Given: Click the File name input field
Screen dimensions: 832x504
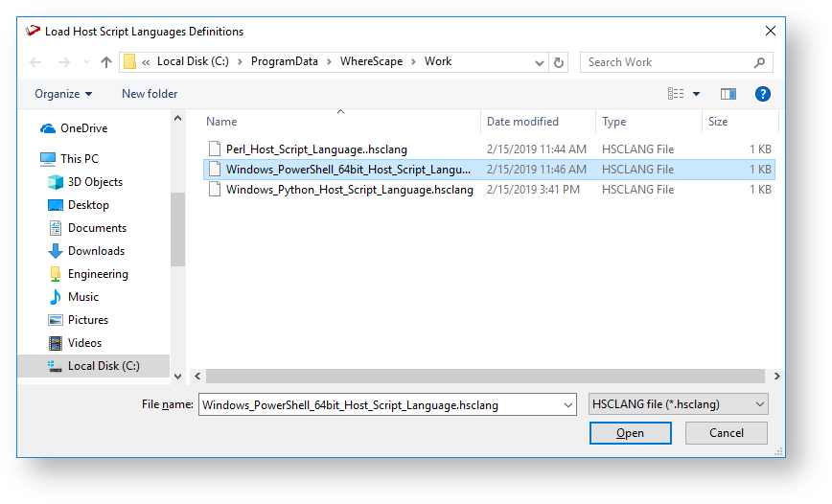Looking at the screenshot, I should tap(380, 405).
